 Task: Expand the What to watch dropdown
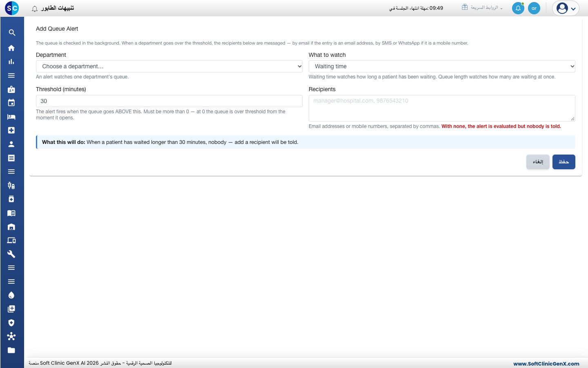click(x=442, y=66)
